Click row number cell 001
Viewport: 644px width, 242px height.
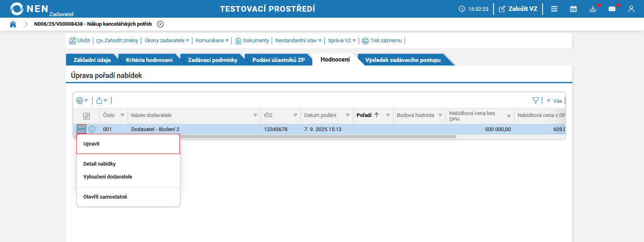click(107, 129)
